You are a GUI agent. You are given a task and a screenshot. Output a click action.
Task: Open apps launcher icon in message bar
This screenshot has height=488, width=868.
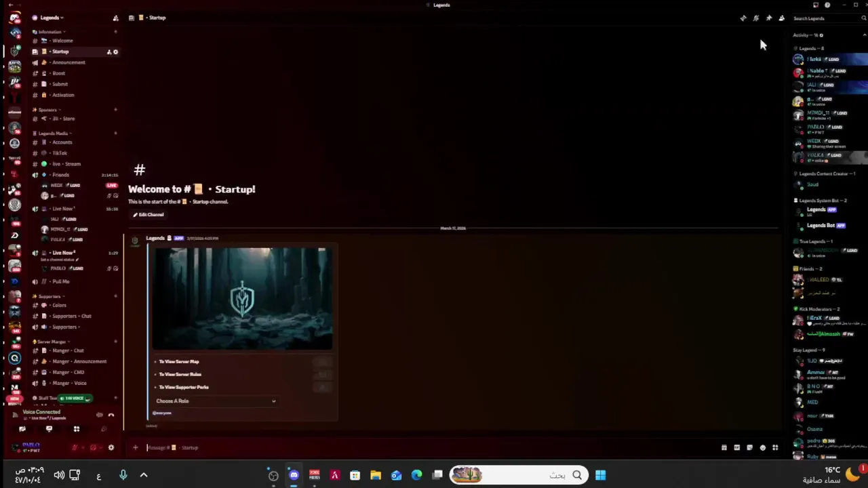[775, 447]
